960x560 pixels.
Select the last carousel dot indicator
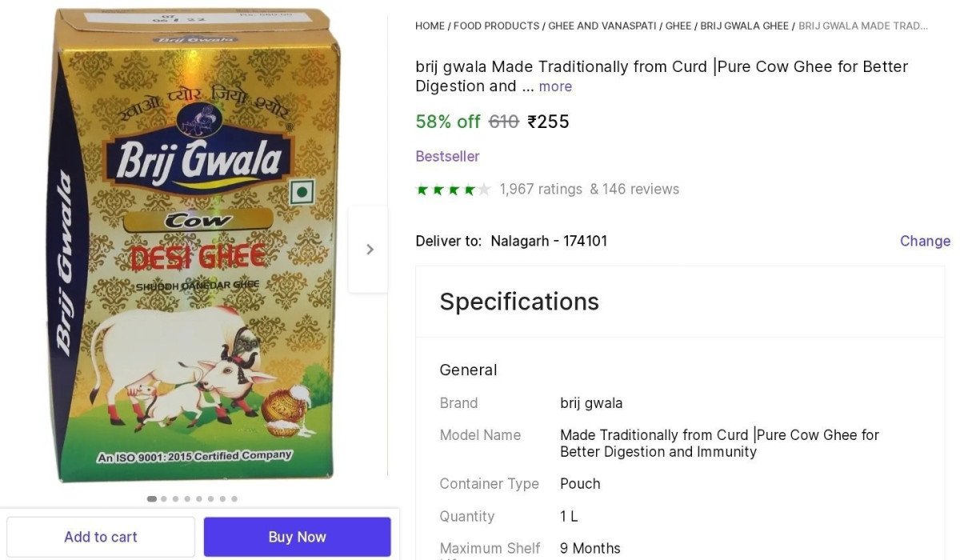coord(234,498)
